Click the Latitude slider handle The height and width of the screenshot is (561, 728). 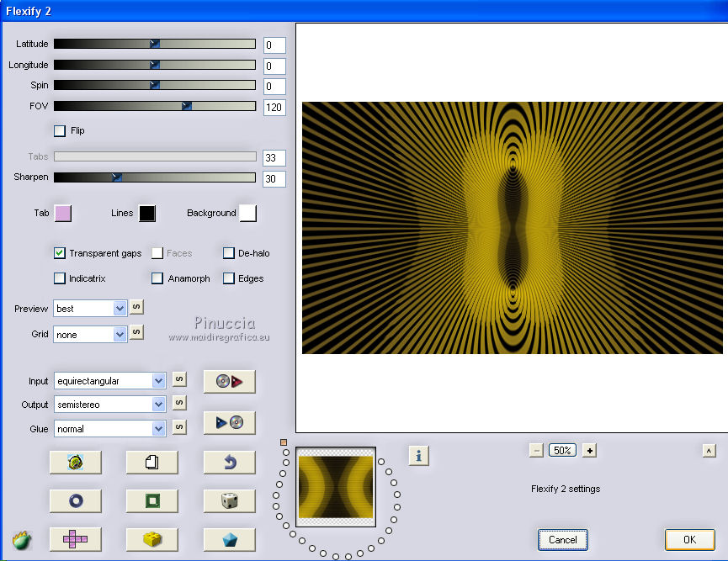[155, 44]
